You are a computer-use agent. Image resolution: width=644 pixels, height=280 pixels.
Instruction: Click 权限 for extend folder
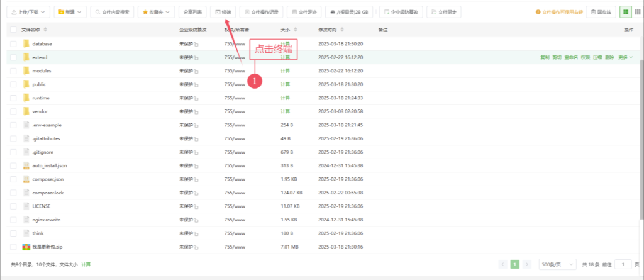pyautogui.click(x=586, y=57)
